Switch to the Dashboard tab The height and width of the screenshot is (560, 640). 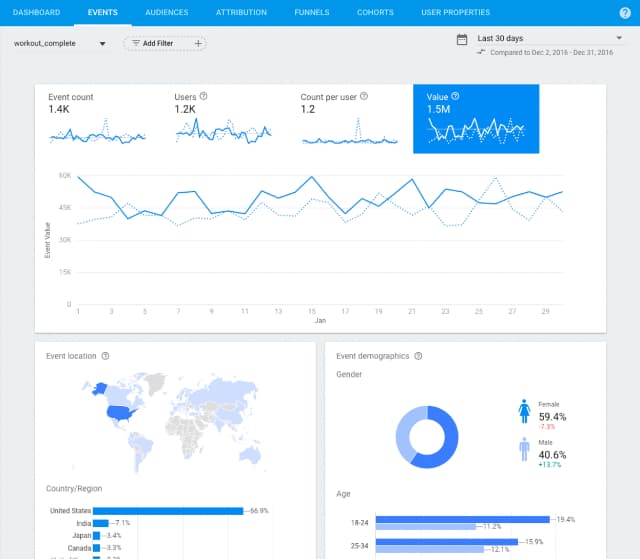coord(36,13)
